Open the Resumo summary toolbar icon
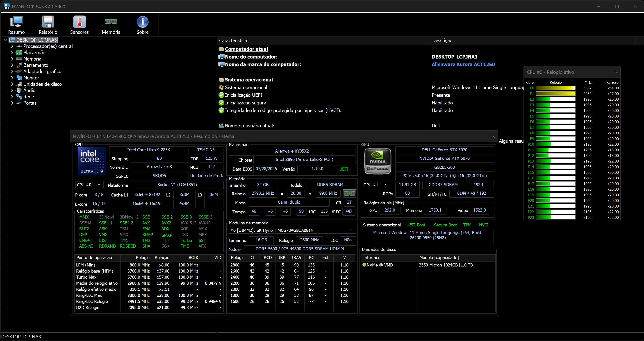The height and width of the screenshot is (341, 644). click(16, 22)
